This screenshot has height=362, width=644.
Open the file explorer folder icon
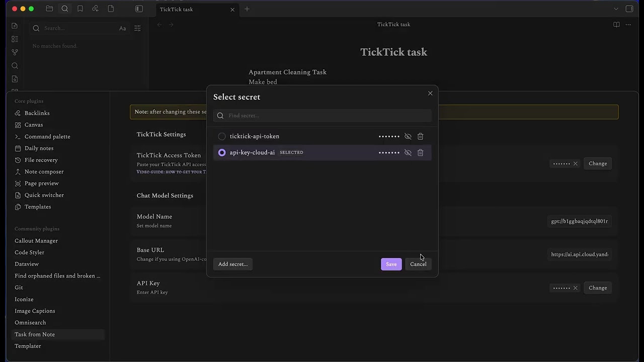click(x=49, y=9)
